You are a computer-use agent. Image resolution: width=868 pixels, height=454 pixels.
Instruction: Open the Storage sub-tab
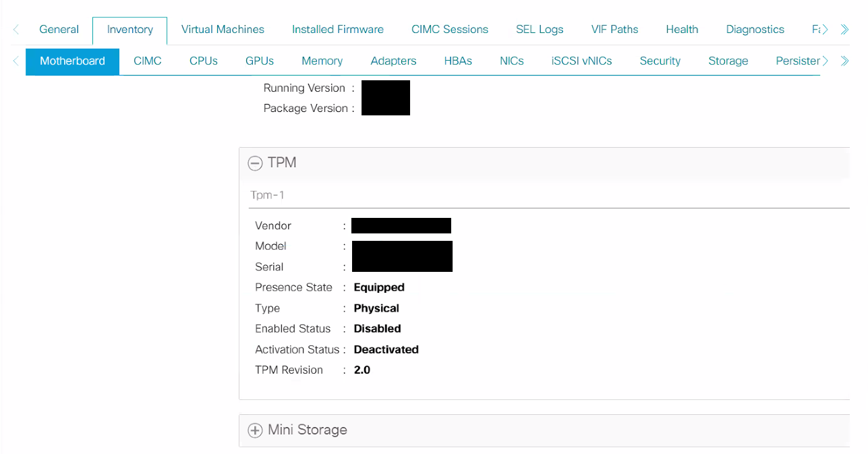point(728,61)
